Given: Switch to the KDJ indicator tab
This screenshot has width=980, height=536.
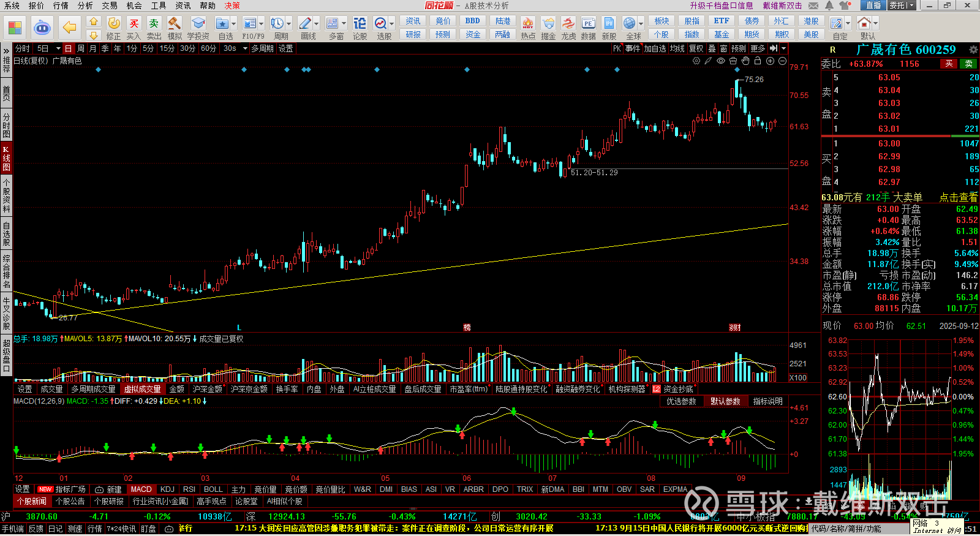Looking at the screenshot, I should click(x=167, y=489).
